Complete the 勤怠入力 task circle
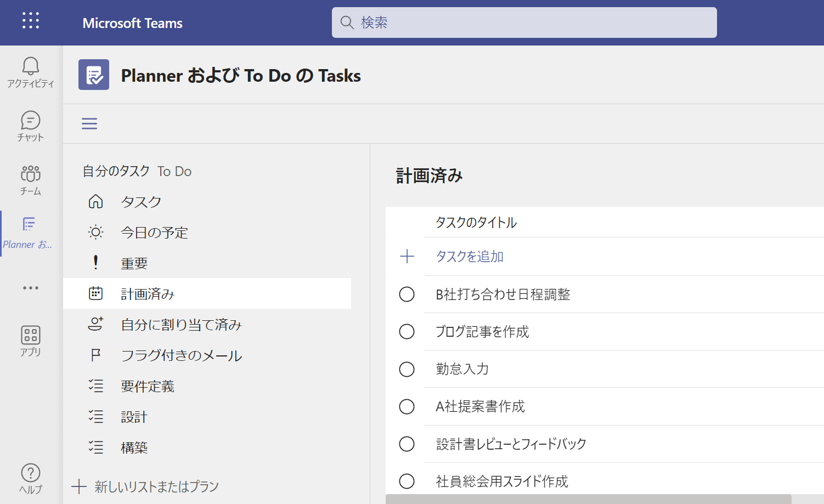This screenshot has width=824, height=504. 407,369
